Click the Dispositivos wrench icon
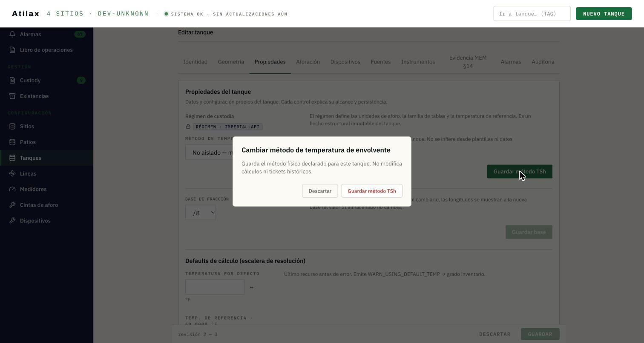 click(x=12, y=221)
